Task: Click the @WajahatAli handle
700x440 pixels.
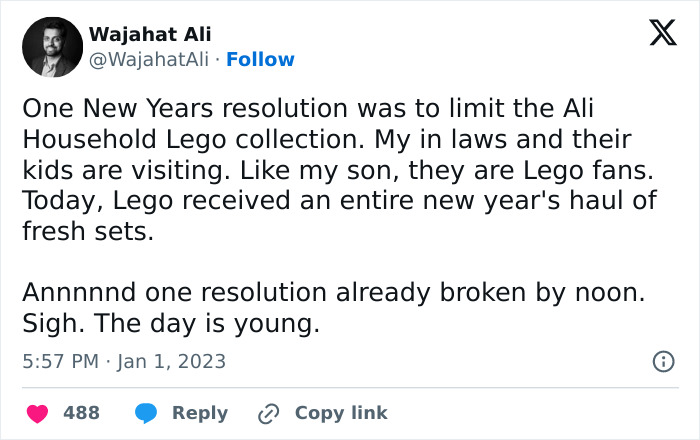Action: 149,59
